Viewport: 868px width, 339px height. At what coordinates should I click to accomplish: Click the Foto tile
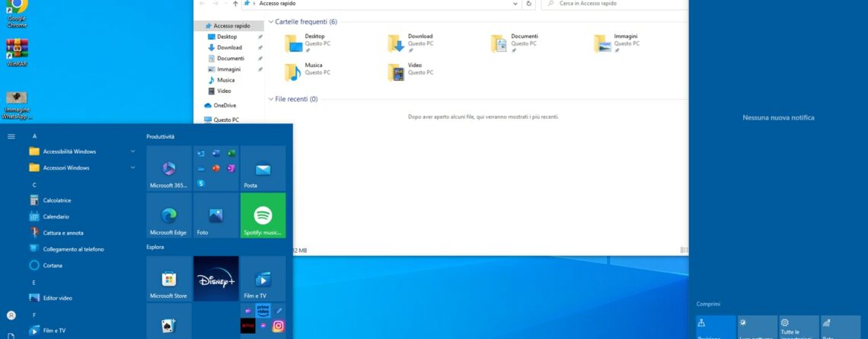[x=216, y=216]
